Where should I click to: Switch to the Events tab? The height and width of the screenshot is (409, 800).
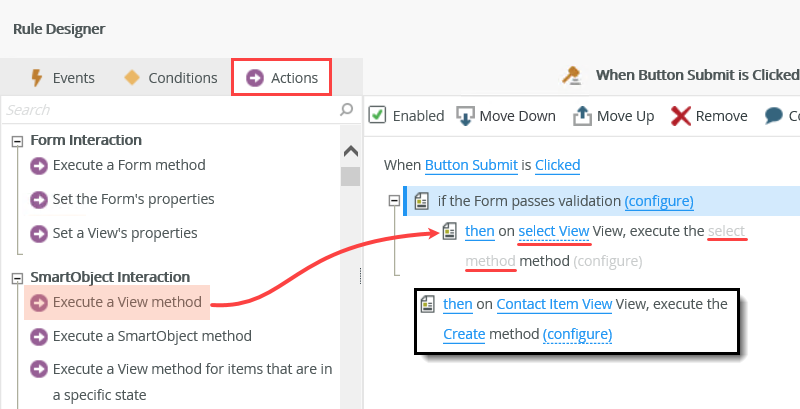pos(62,78)
